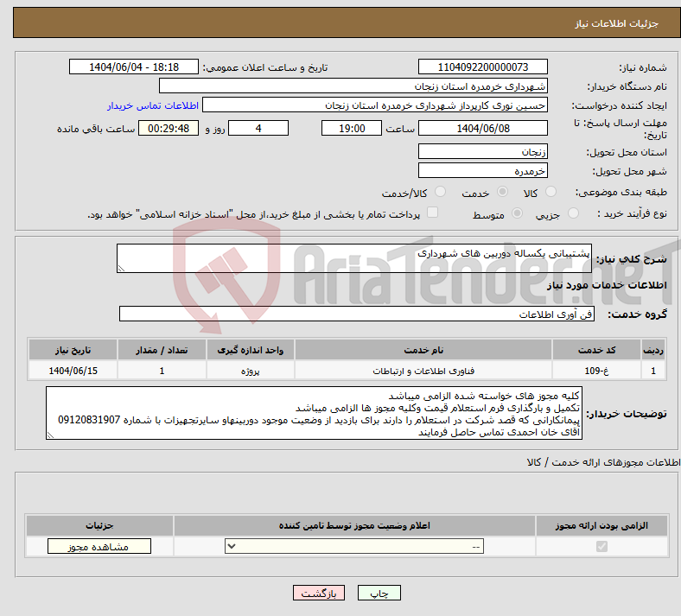
Task: Click the remaining days field showing 4
Action: click(x=258, y=128)
